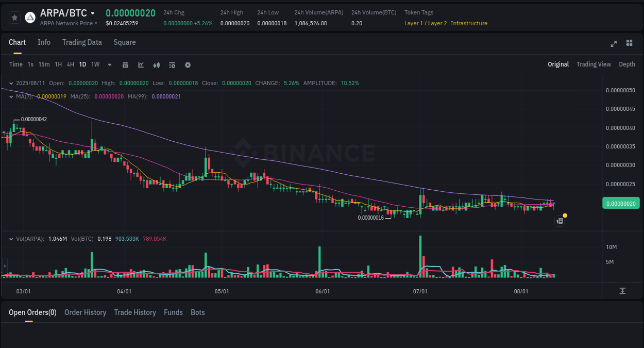Open the chart settings gear
Viewport: 644px width, 348px height.
187,64
